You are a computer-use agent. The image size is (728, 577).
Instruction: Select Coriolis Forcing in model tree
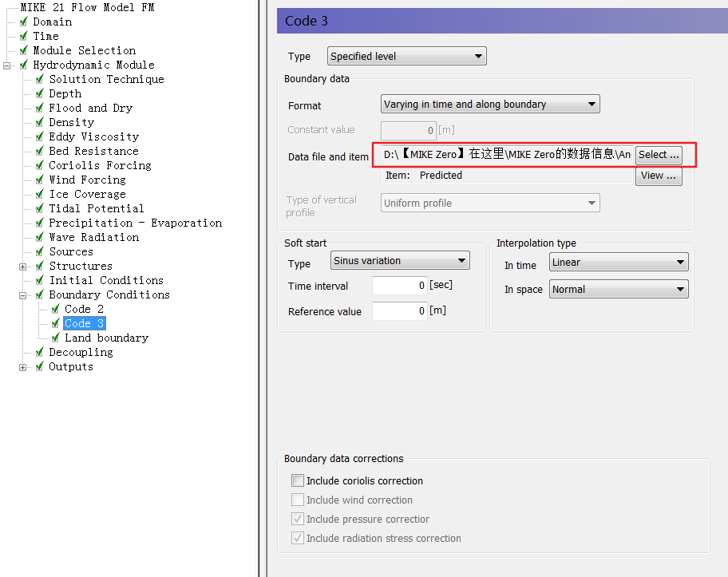(101, 165)
